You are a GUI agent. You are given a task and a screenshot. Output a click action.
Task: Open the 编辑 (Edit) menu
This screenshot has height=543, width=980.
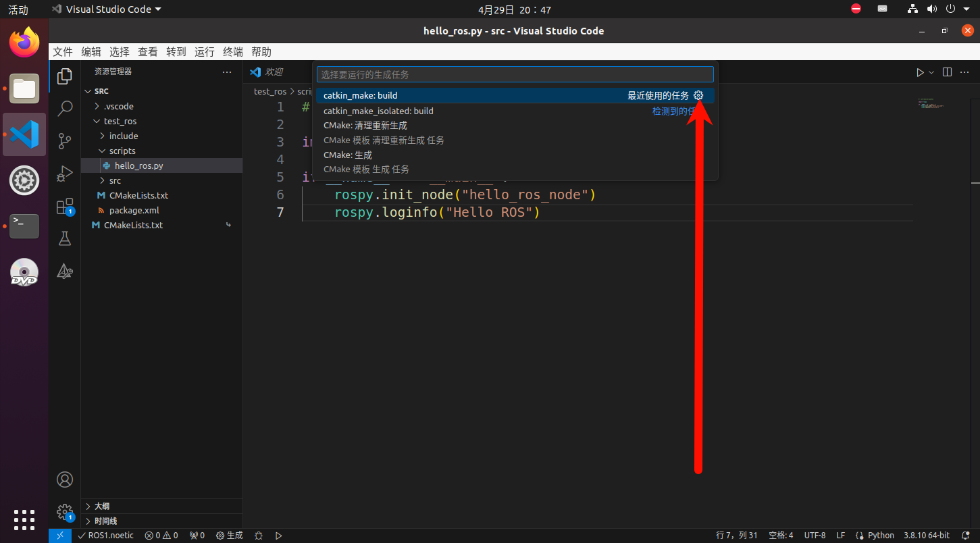91,52
